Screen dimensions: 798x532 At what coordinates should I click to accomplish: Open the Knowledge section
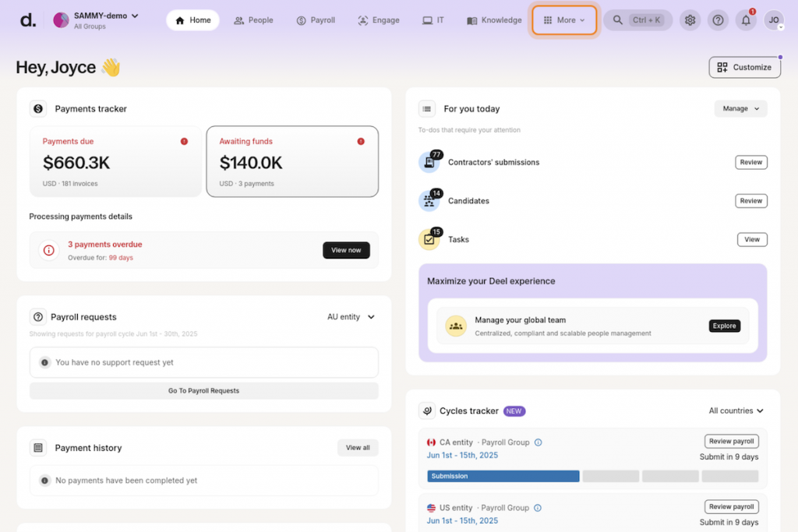click(493, 19)
